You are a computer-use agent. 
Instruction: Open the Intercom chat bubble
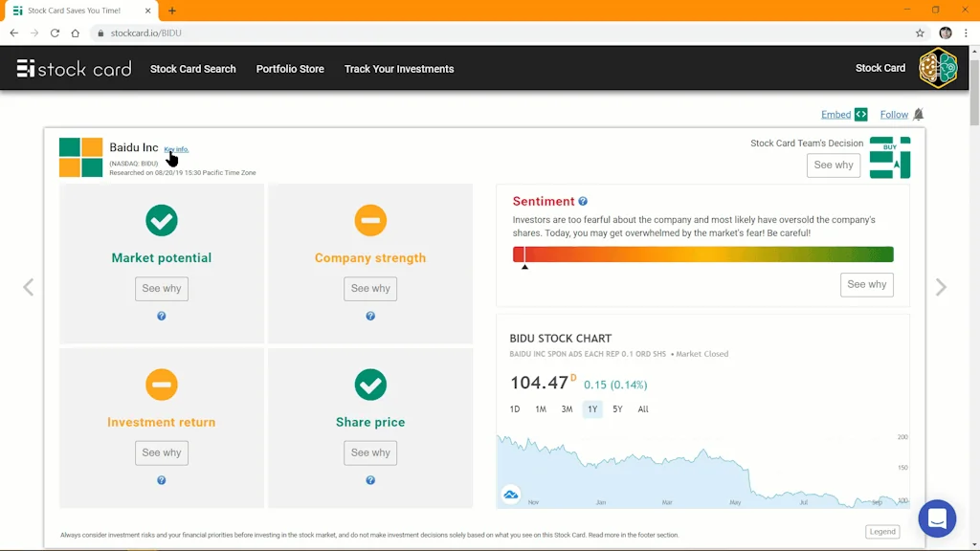click(937, 518)
